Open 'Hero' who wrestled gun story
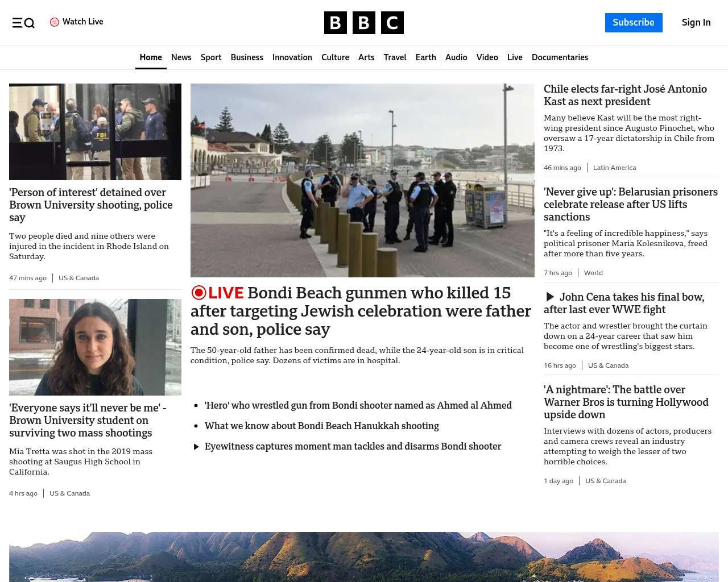728x582 pixels. tap(358, 405)
